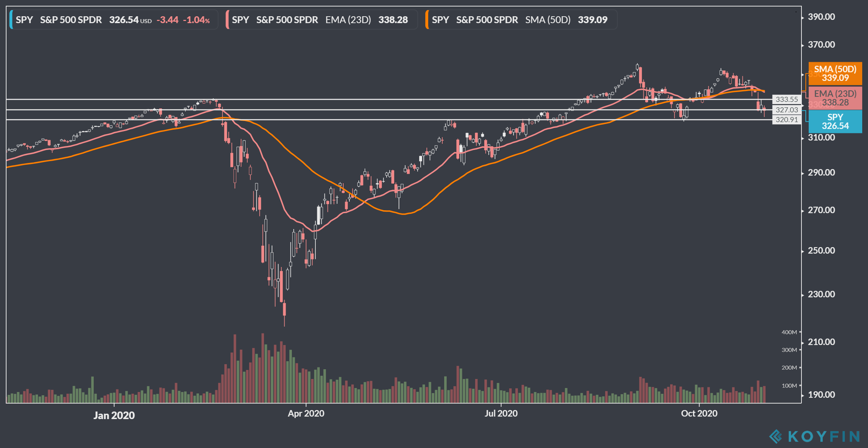This screenshot has width=868, height=448.
Task: Click the -1.04% change value
Action: click(x=196, y=20)
